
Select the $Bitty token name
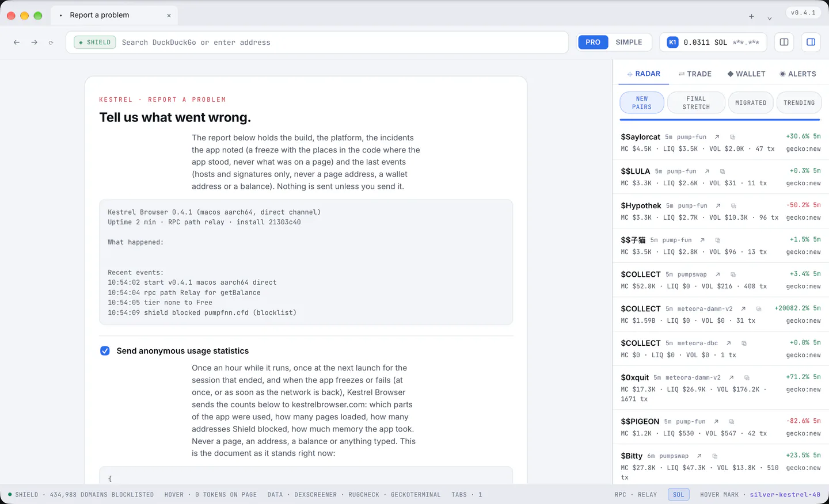click(632, 456)
